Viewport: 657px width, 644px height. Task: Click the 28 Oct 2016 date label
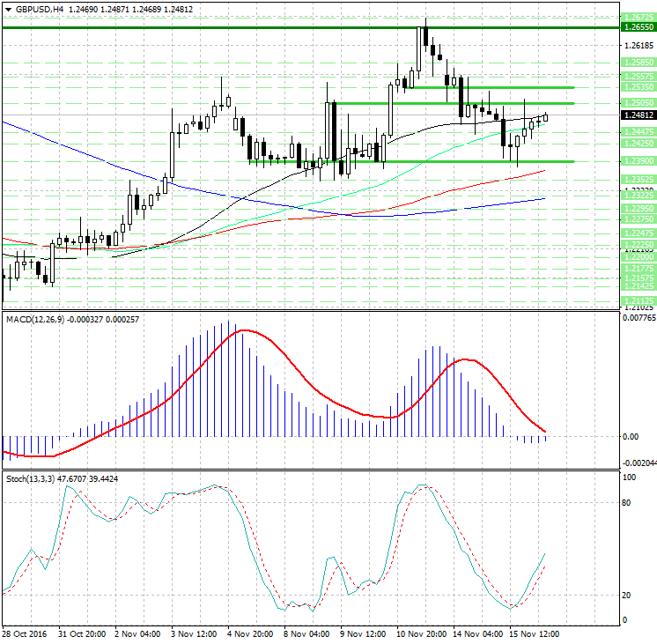[26, 634]
